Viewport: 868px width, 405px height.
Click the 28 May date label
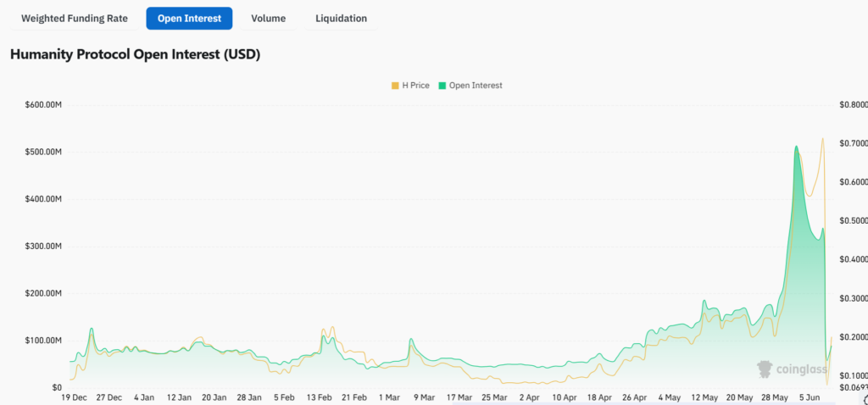(775, 397)
